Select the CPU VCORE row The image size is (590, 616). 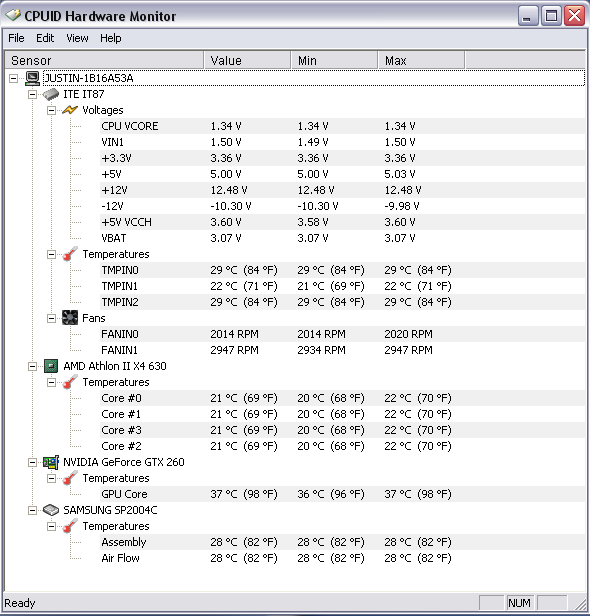coord(343,126)
